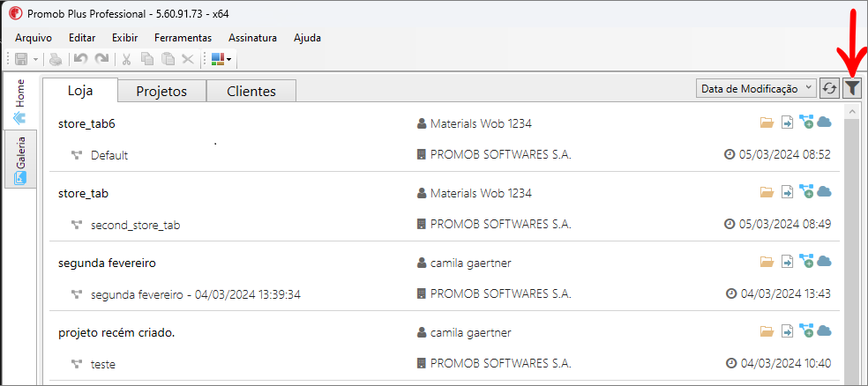The height and width of the screenshot is (386, 868).
Task: Open the color layout dropdown in toolbar
Action: point(221,59)
